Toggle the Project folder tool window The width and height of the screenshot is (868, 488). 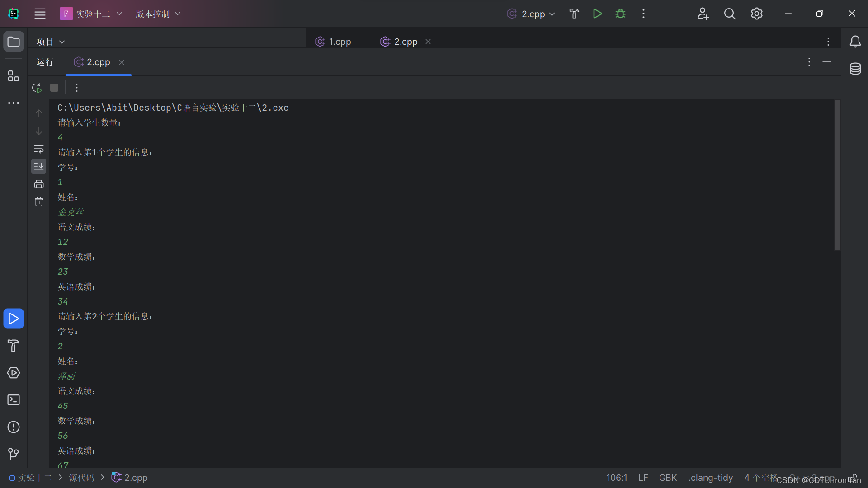tap(14, 42)
